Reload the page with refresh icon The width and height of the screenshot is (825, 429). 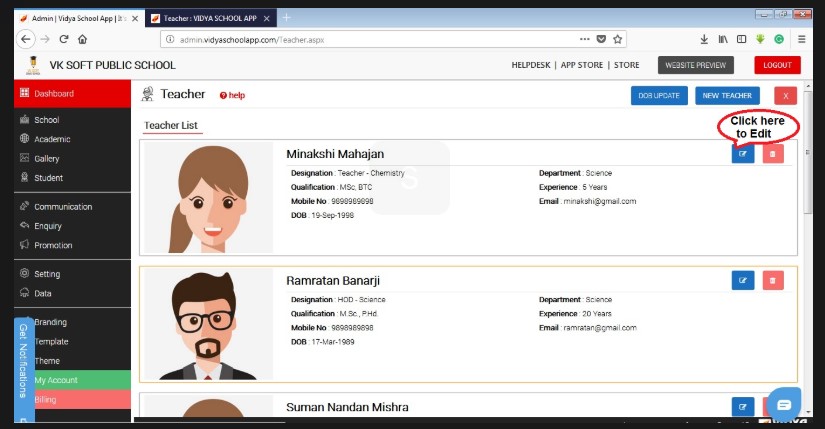(x=64, y=39)
